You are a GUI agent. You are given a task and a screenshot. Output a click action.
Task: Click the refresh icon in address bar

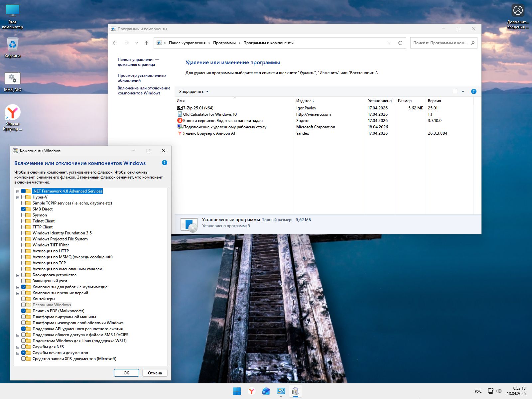(x=400, y=43)
